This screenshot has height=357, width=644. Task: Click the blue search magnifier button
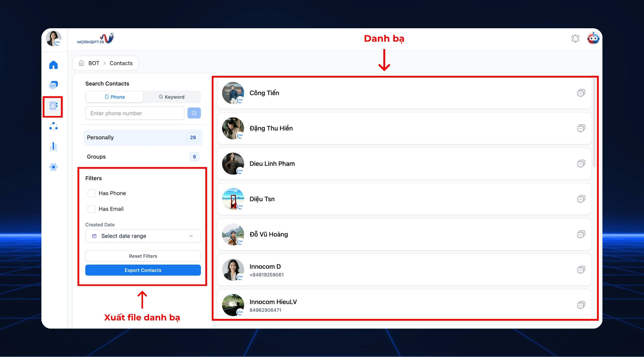(x=194, y=113)
